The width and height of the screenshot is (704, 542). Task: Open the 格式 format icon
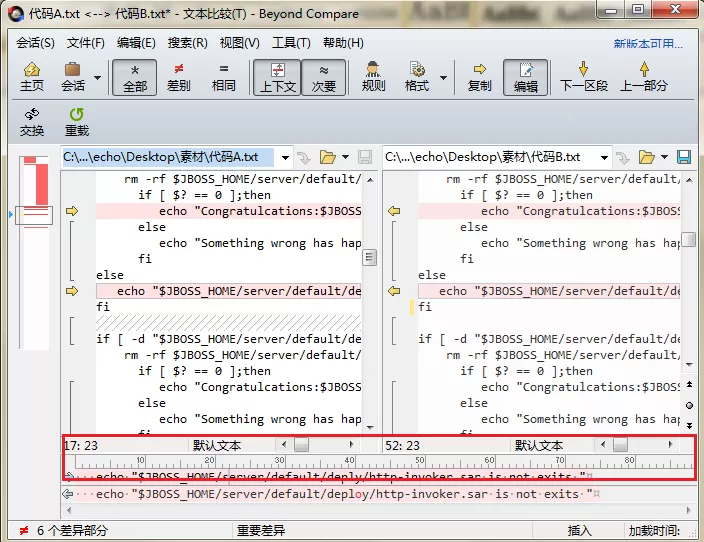pos(417,77)
